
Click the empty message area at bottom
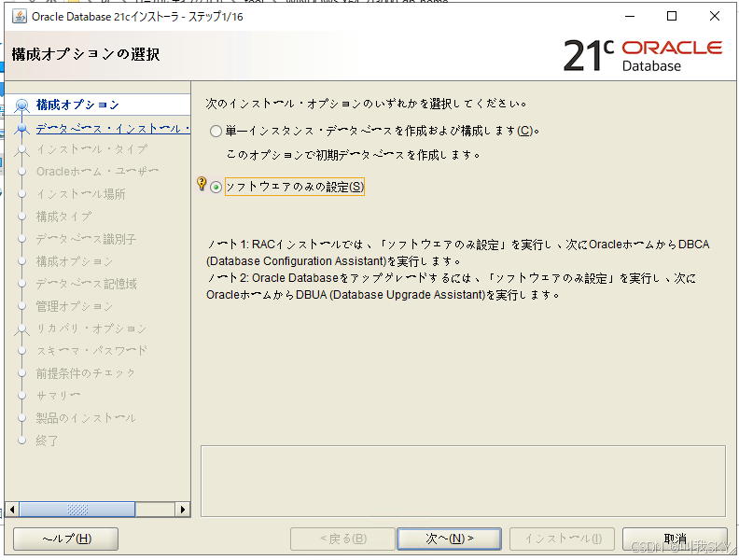(x=463, y=481)
